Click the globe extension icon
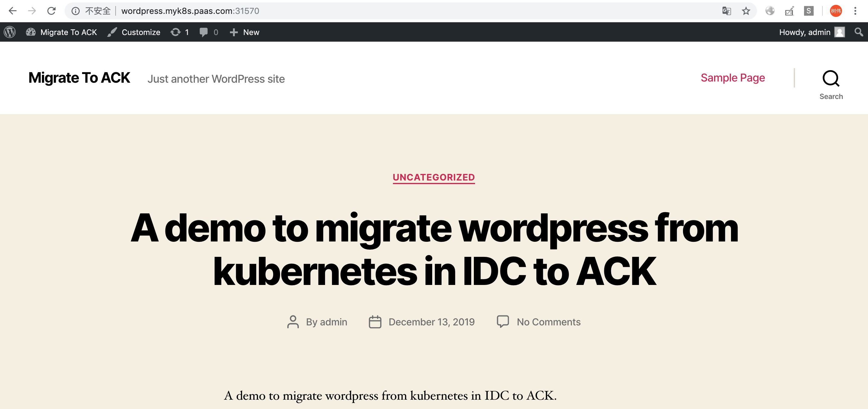The width and height of the screenshot is (868, 409). tap(770, 11)
